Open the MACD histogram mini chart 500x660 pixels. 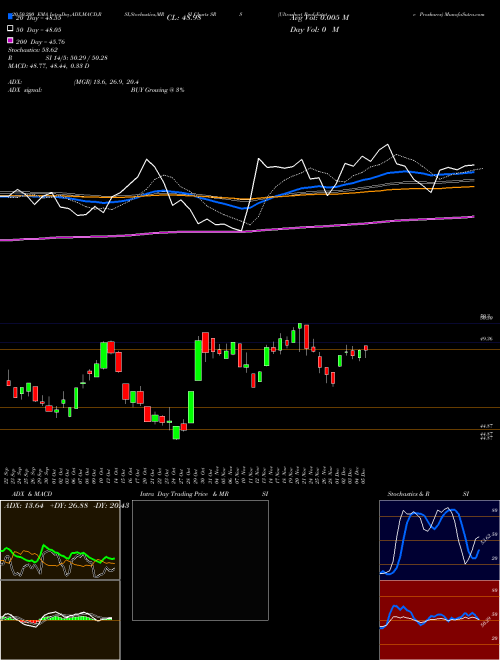60,620
